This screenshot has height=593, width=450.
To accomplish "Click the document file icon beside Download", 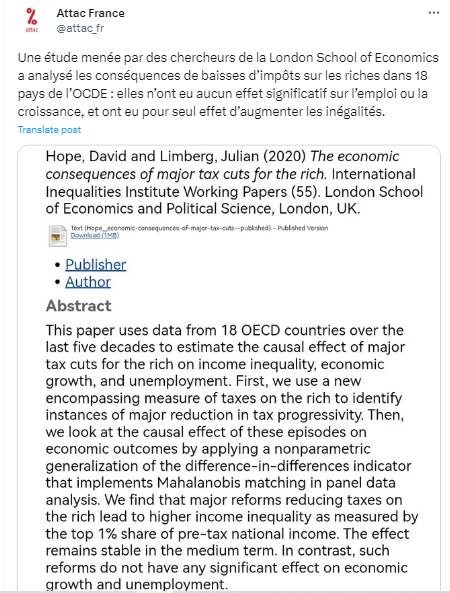I will pyautogui.click(x=57, y=236).
